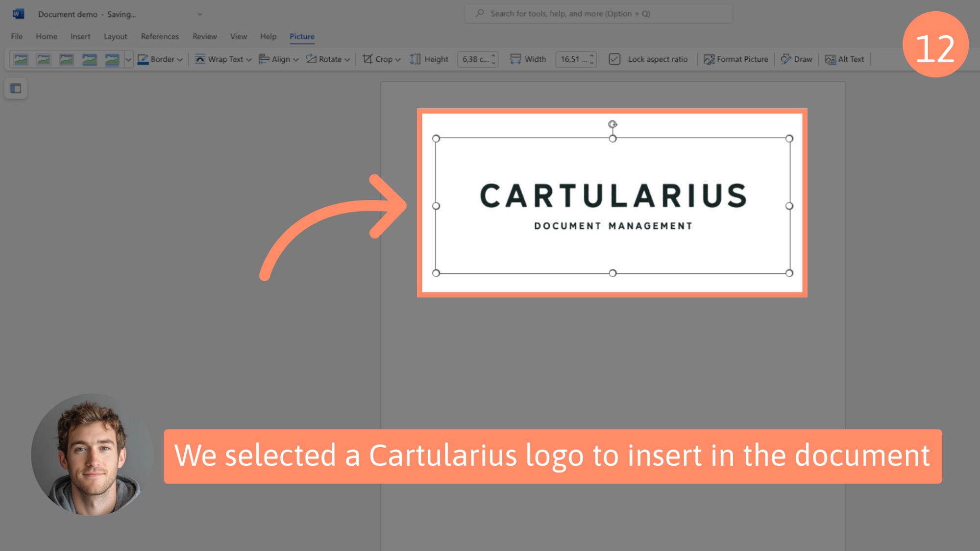Switch to the Help tab
The width and height of the screenshot is (980, 551).
coord(268,36)
